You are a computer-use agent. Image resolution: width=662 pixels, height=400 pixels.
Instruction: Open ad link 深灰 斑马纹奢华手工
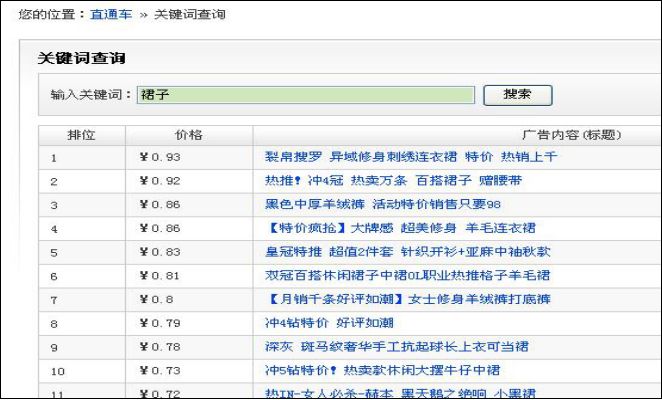coord(396,347)
